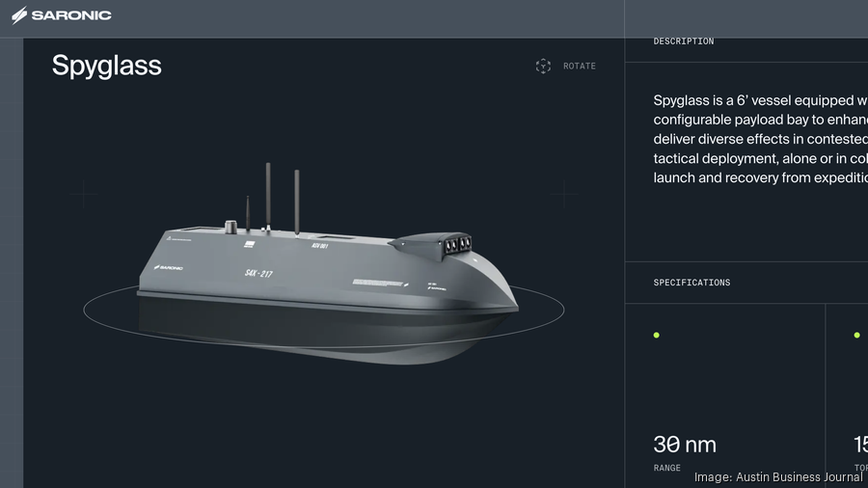The height and width of the screenshot is (488, 868).
Task: Click the 30 nm range value
Action: (685, 445)
